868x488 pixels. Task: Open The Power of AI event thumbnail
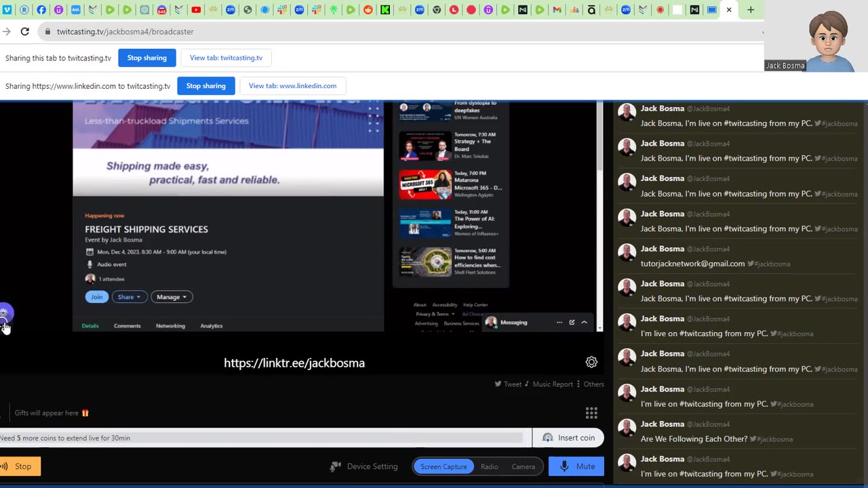(425, 223)
